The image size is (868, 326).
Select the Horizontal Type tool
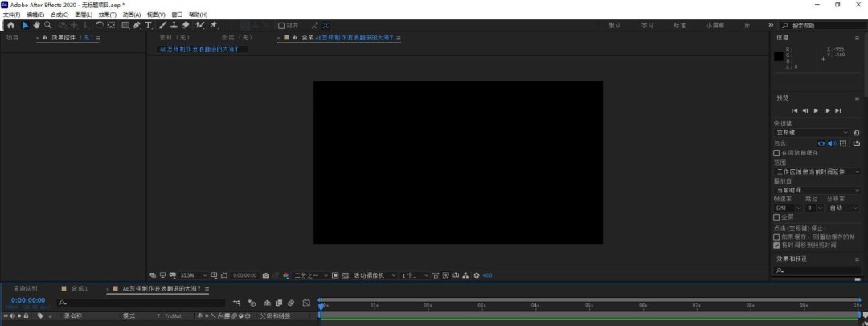click(148, 25)
